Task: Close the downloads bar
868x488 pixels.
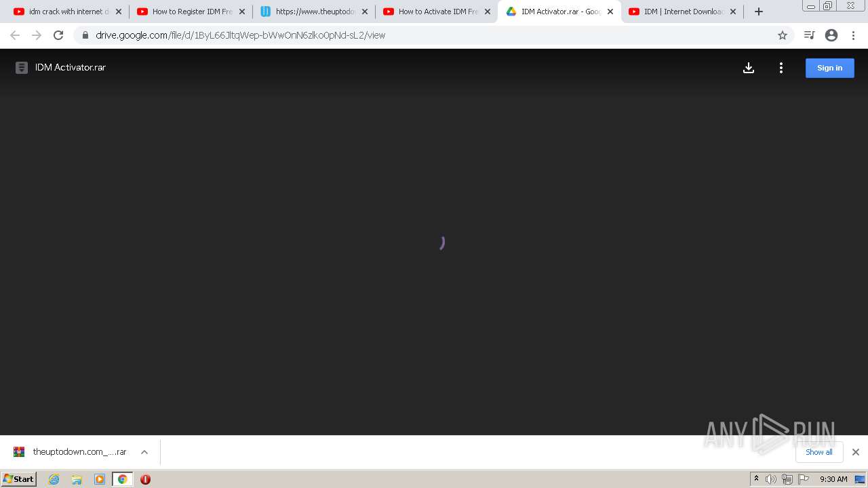Action: pos(856,452)
